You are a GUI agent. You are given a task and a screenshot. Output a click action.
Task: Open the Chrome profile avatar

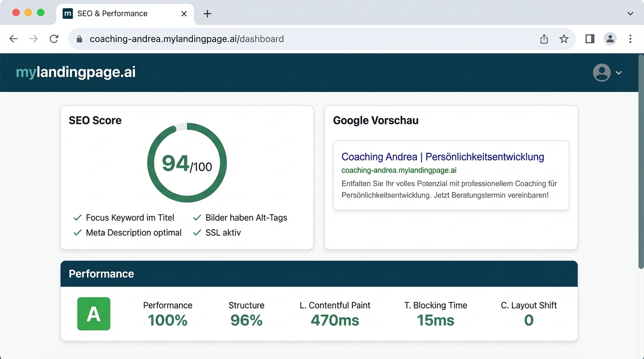(610, 39)
